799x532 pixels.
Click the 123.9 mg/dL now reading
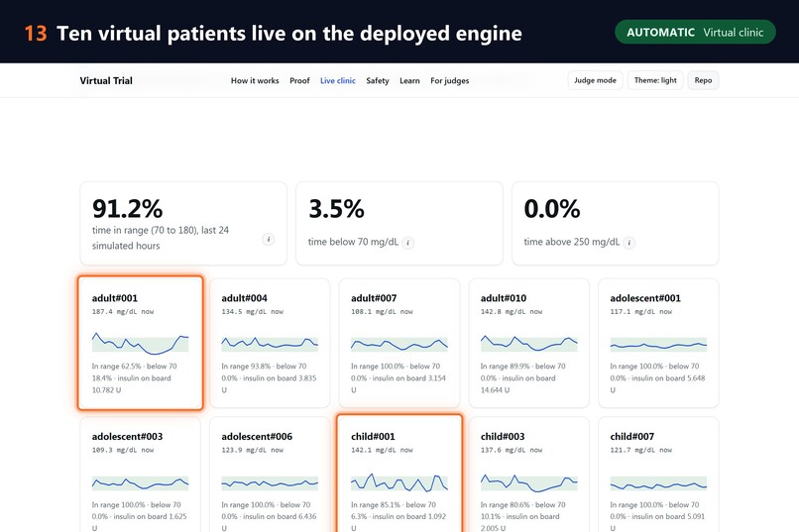[252, 450]
